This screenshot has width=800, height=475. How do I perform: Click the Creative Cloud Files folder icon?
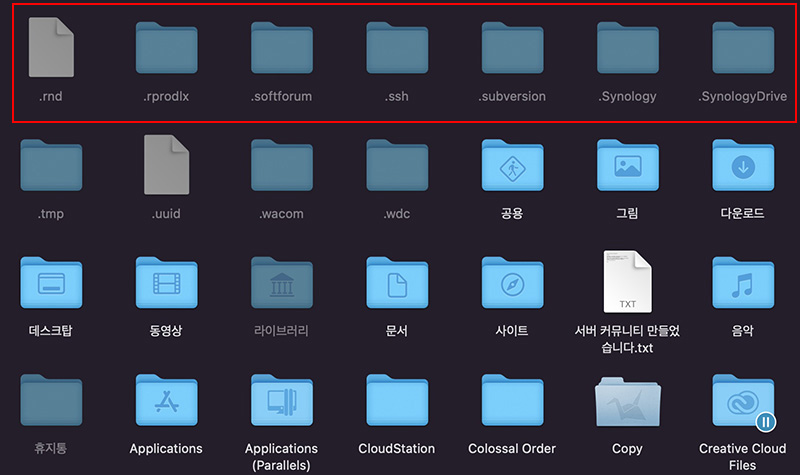point(743,400)
